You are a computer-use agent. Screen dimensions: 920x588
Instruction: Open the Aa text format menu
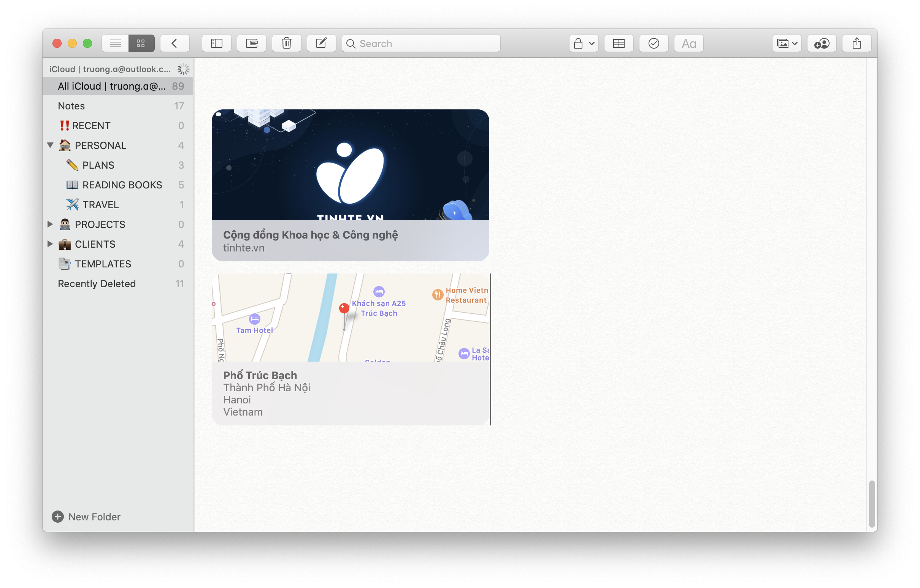pos(689,43)
